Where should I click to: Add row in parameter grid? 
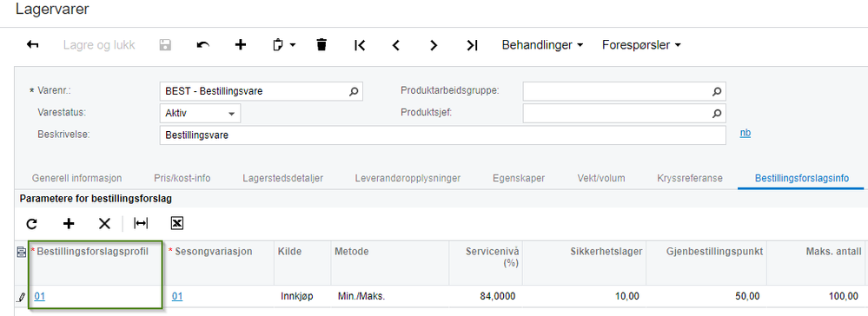tap(68, 224)
